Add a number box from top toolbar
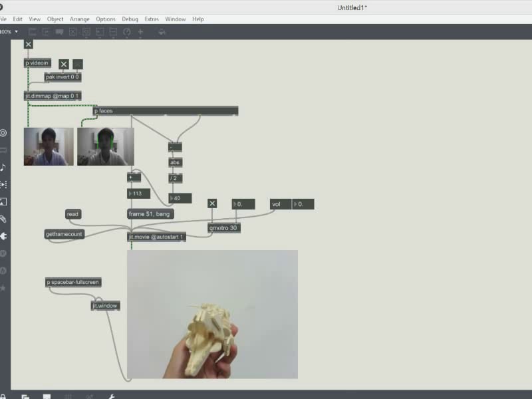 (100, 32)
